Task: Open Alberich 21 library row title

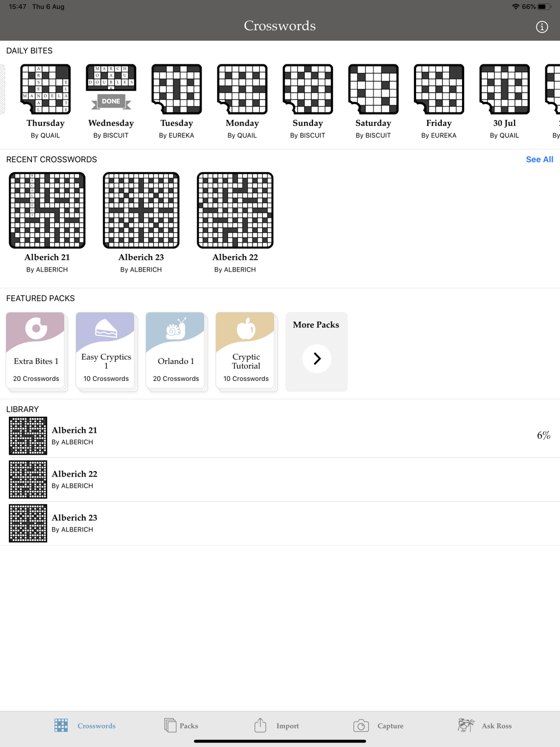Action: [x=74, y=430]
